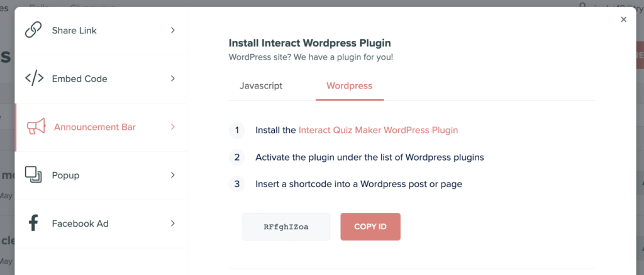Close the share dialog with the X
Screen dimensions: 644x275
tap(623, 19)
